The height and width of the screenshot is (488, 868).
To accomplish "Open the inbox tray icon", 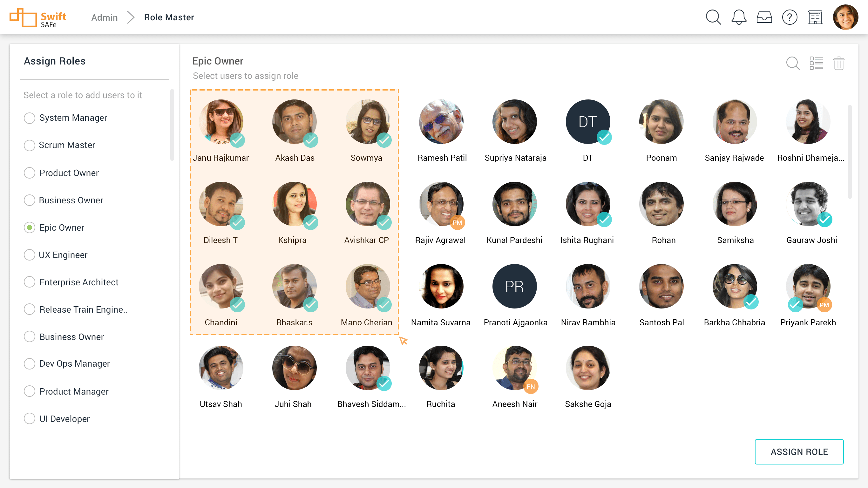I will click(x=764, y=17).
